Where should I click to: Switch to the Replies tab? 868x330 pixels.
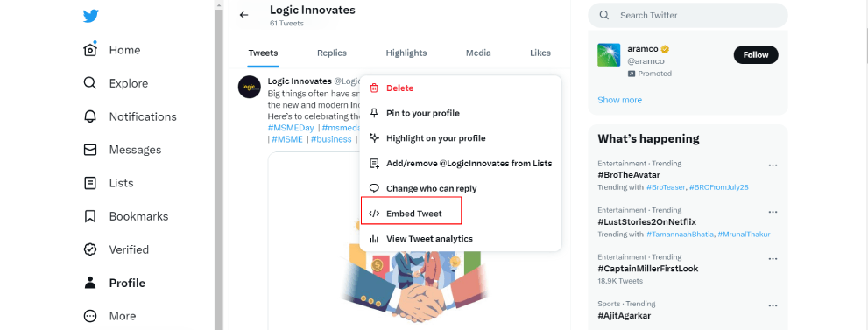point(332,53)
